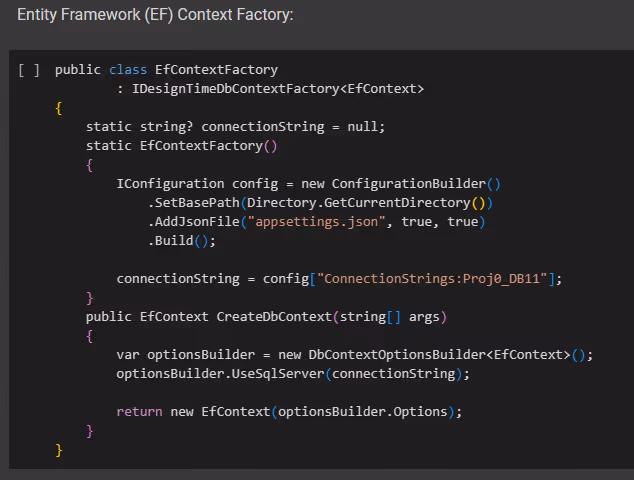Click the IConfiguration type name

(x=170, y=184)
